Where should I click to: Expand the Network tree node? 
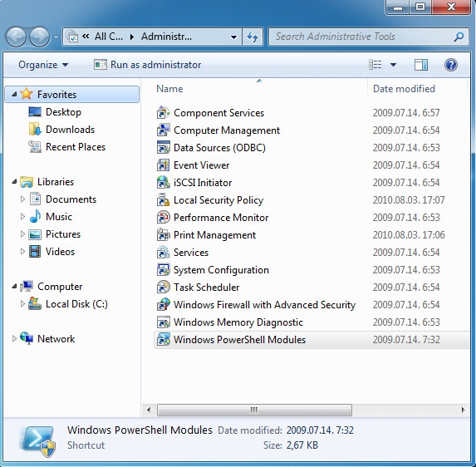click(14, 338)
